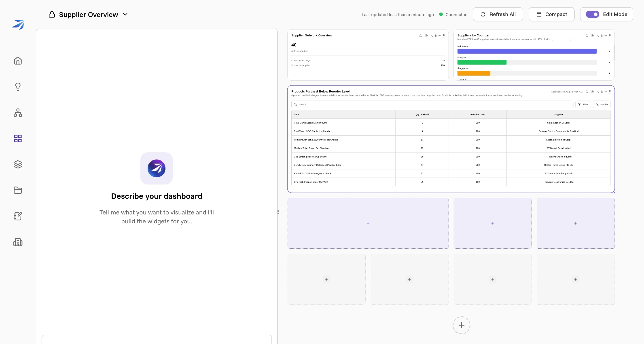Select the dashboards grid icon in sidebar
Viewport: 644px width, 344px height.
point(18,138)
